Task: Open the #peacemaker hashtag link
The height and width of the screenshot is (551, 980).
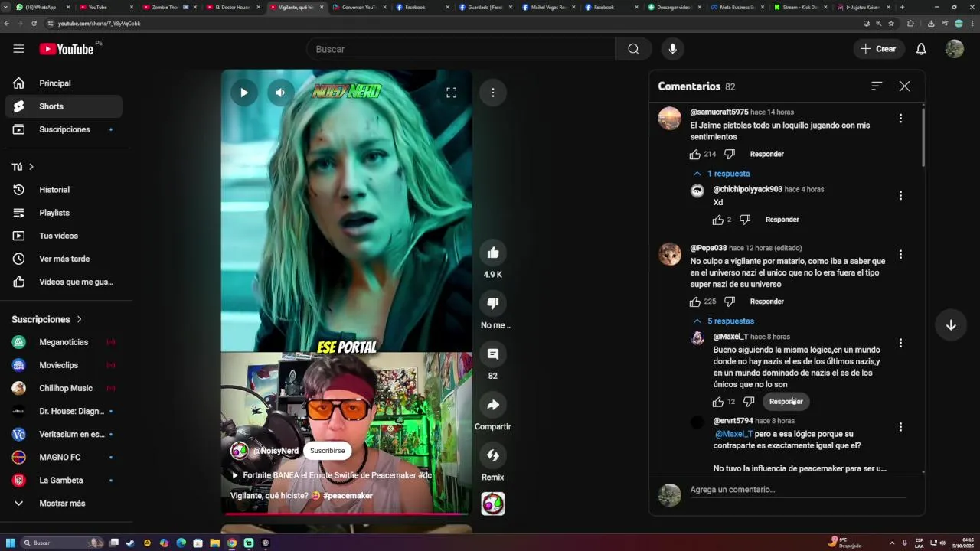Action: (x=348, y=496)
